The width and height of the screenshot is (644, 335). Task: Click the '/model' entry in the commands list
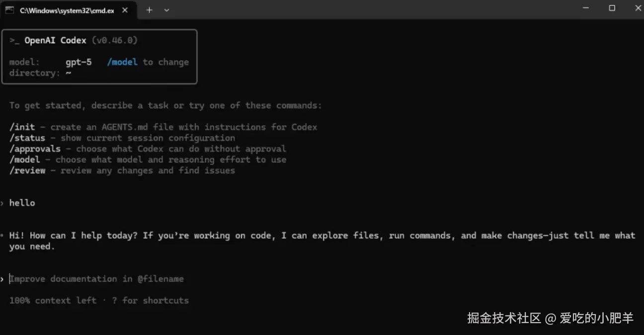(x=24, y=160)
